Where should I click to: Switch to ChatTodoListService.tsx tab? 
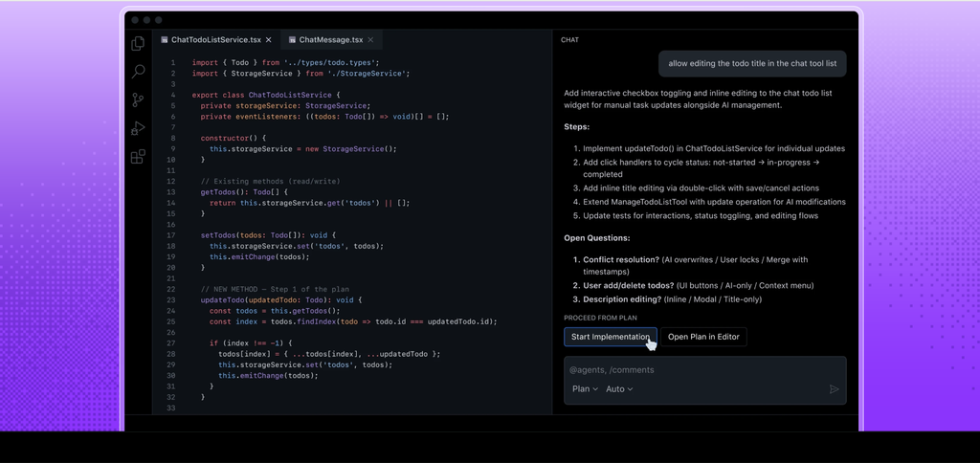216,40
